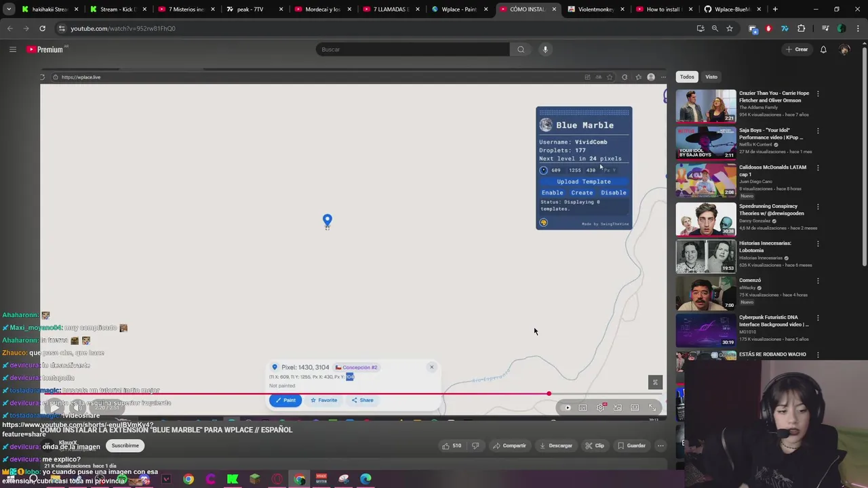The image size is (868, 488).
Task: Click the Clip button
Action: coord(595,445)
